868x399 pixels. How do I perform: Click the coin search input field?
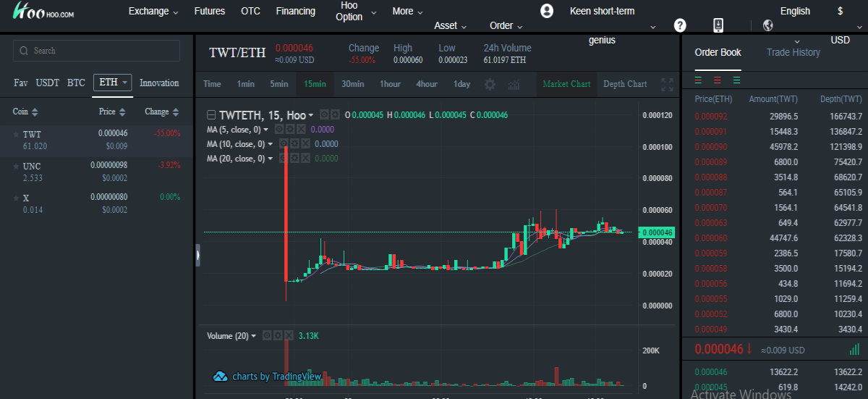click(x=96, y=51)
